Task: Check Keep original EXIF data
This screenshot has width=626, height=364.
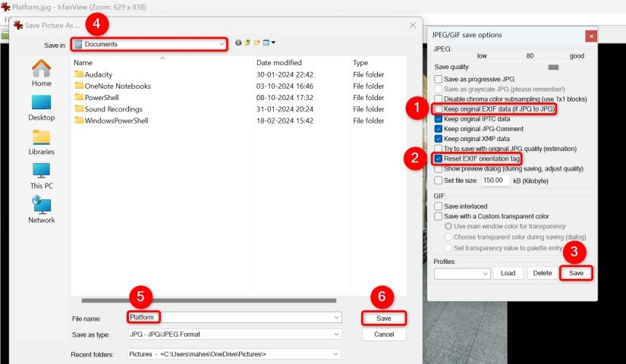Action: pyautogui.click(x=439, y=109)
